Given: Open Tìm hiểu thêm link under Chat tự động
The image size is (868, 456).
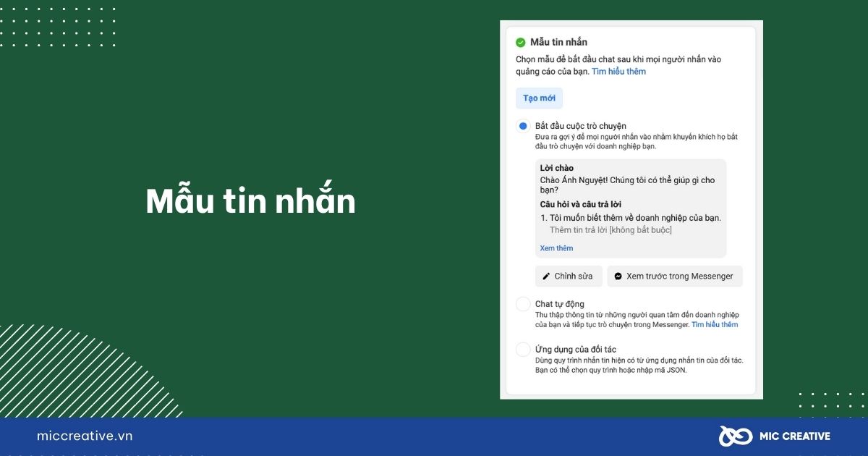Looking at the screenshot, I should pyautogui.click(x=715, y=325).
